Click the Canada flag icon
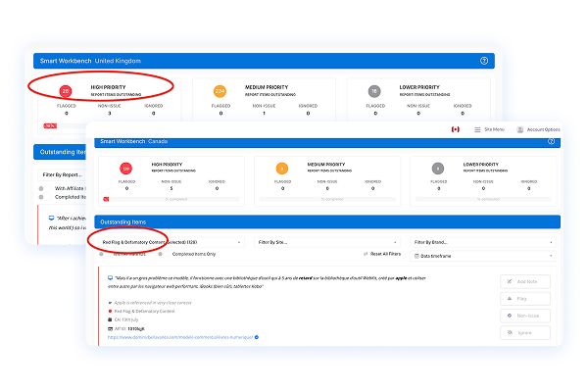This screenshot has width=588, height=392. 456,129
